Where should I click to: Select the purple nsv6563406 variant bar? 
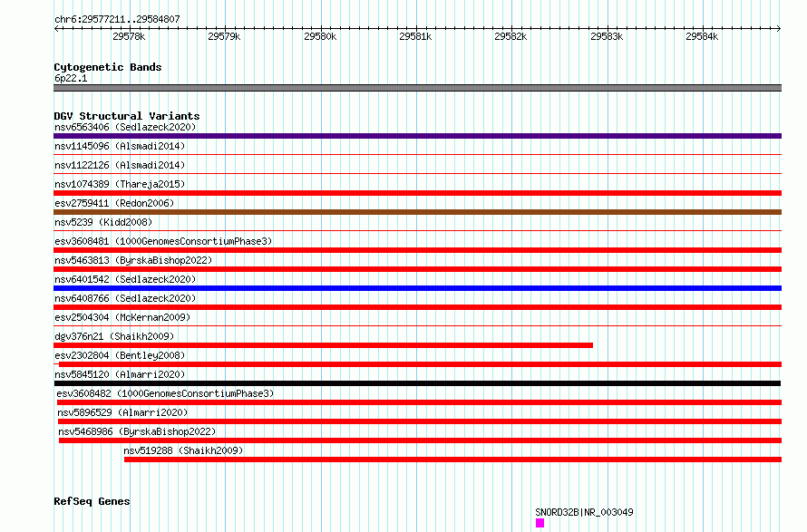click(x=417, y=136)
